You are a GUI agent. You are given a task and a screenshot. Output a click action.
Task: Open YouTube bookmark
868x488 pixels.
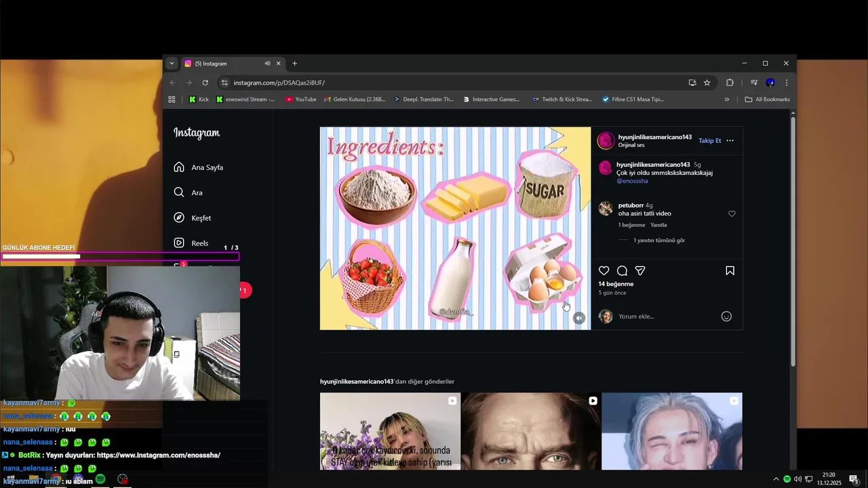tap(301, 99)
